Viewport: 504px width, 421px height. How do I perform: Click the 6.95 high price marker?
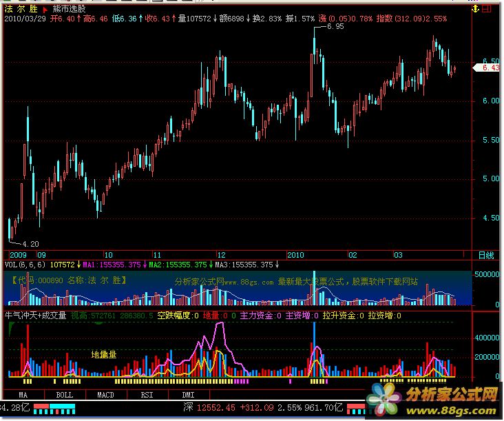(x=335, y=26)
